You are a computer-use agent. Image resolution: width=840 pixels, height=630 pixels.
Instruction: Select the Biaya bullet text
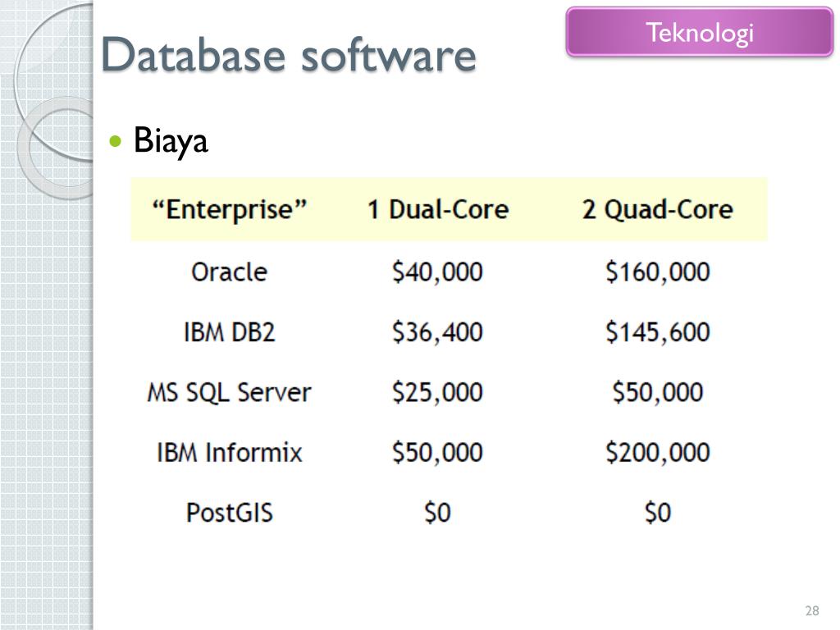[x=171, y=141]
